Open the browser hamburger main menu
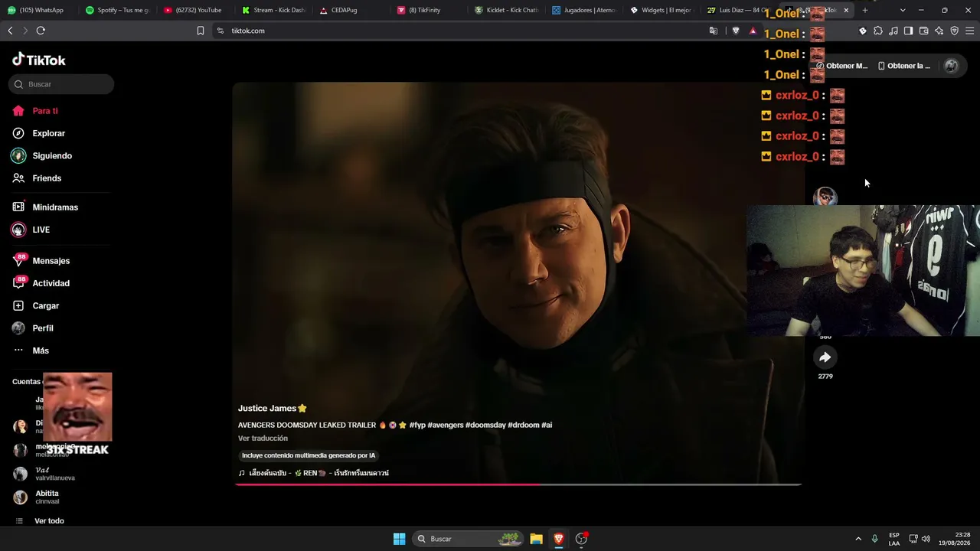 click(x=970, y=31)
